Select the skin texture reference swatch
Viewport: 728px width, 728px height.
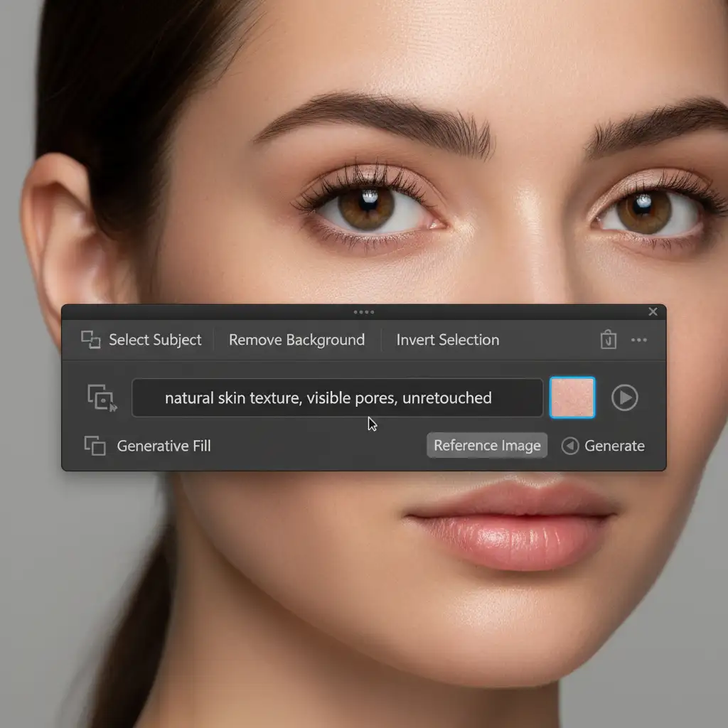[x=572, y=397]
